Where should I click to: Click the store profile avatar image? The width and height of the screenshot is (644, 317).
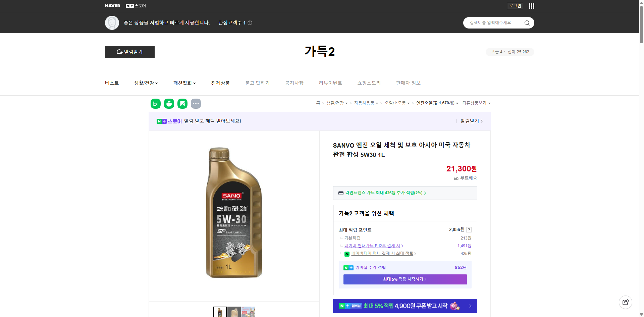click(x=112, y=22)
